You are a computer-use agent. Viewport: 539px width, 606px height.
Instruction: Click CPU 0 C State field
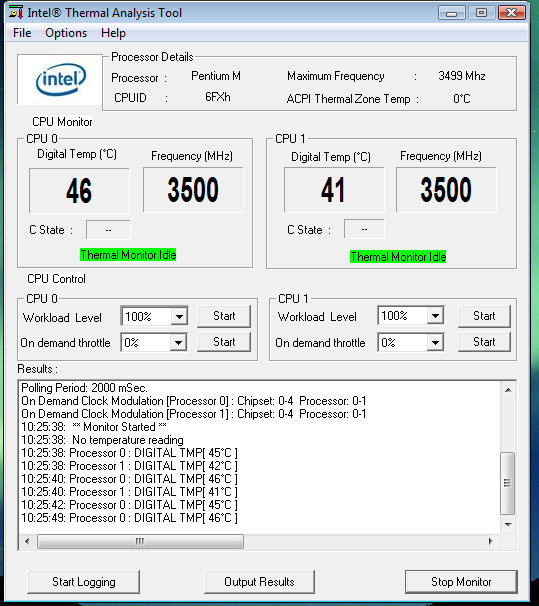tap(108, 230)
